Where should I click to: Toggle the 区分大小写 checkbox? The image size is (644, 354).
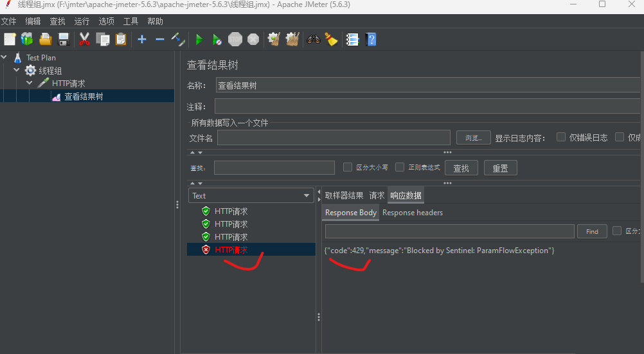click(348, 167)
